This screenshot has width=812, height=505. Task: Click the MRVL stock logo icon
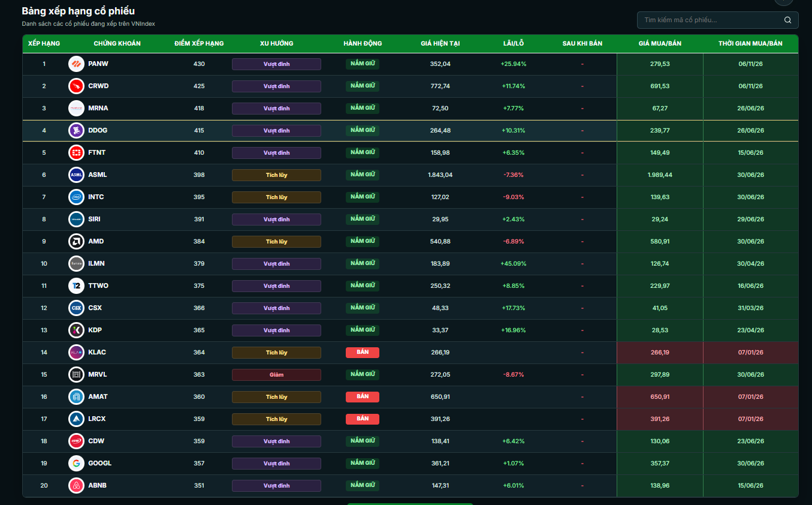(76, 374)
